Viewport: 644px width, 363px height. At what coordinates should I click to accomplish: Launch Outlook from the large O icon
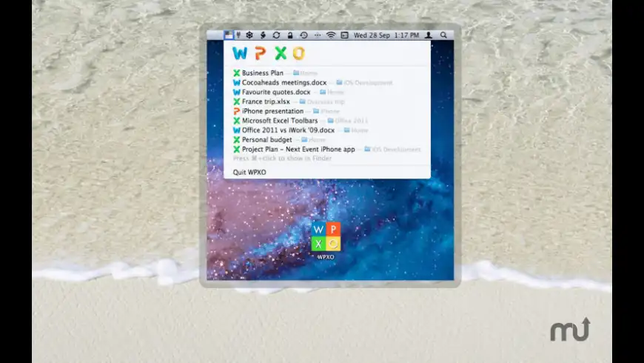coord(299,53)
